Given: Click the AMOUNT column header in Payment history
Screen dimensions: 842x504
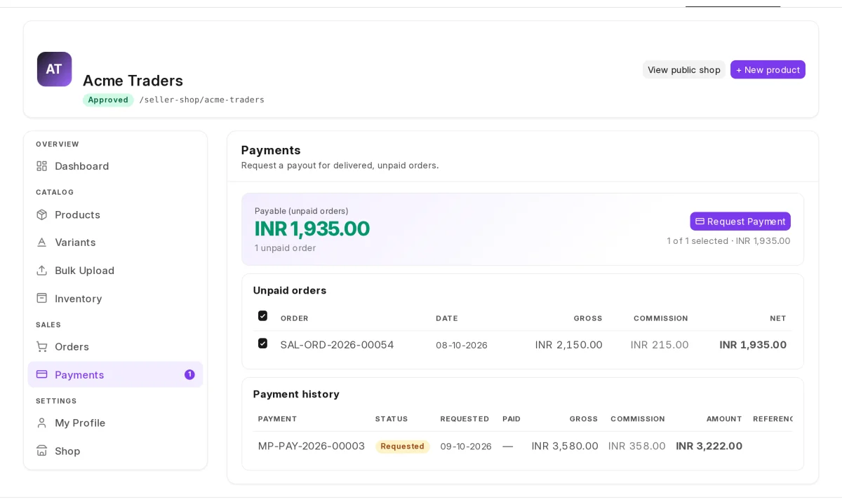Looking at the screenshot, I should (x=724, y=419).
